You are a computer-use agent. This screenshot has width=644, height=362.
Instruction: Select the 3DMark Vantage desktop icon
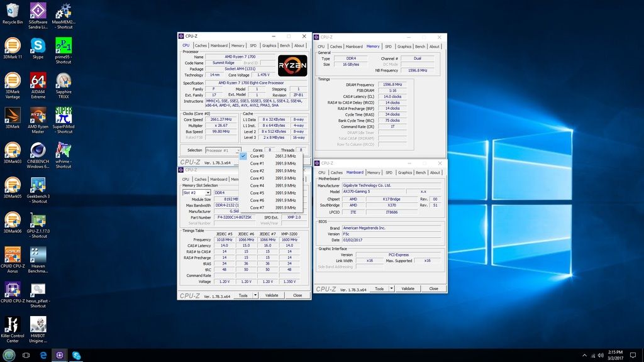tap(13, 85)
